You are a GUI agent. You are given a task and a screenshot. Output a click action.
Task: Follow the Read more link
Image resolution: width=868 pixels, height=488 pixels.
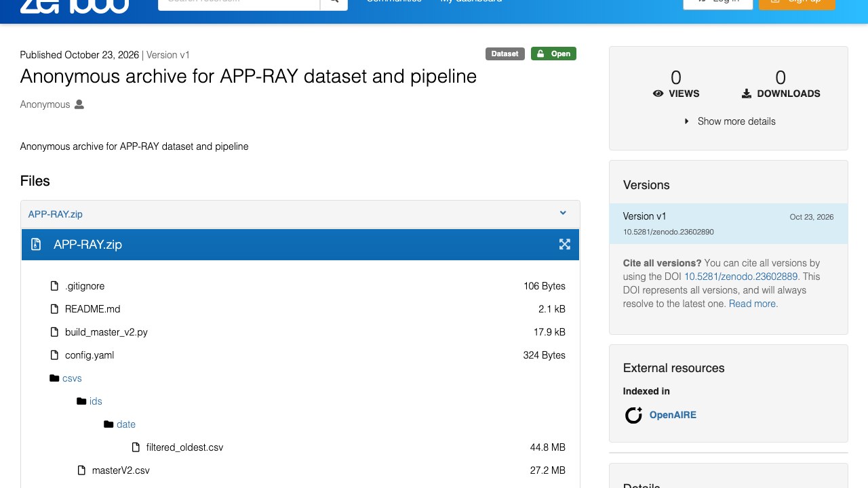coord(753,304)
